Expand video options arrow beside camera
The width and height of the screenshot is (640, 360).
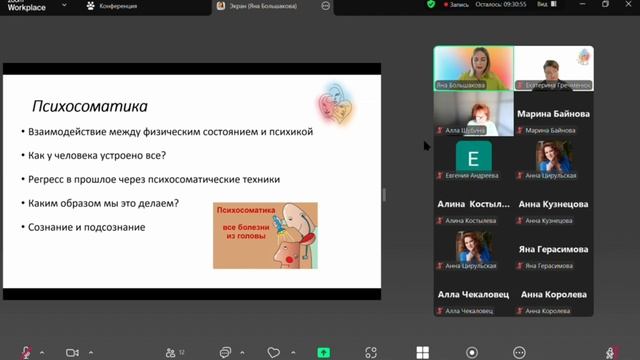pos(91,352)
